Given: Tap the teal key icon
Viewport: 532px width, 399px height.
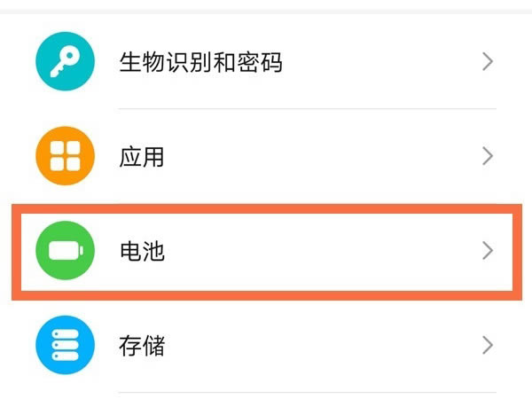Looking at the screenshot, I should pyautogui.click(x=65, y=61).
